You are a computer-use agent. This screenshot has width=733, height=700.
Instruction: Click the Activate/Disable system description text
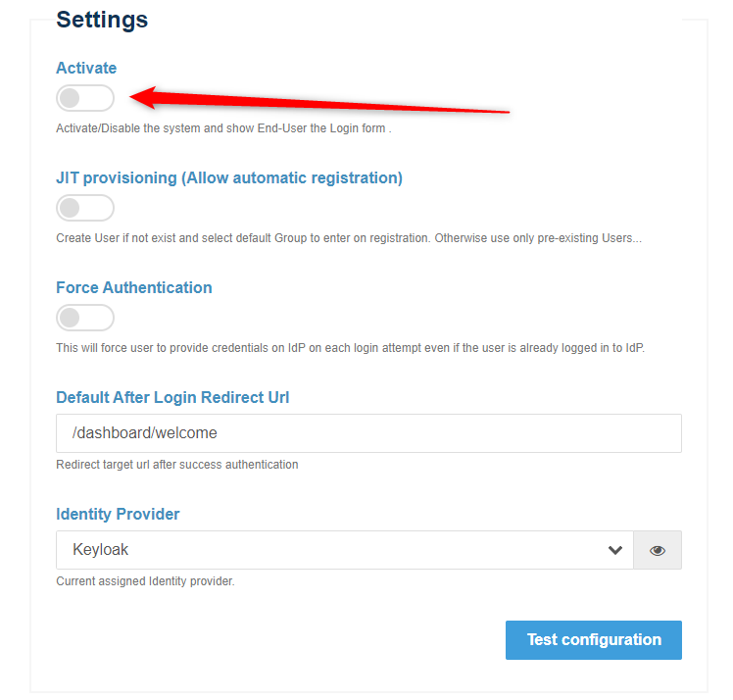tap(223, 128)
